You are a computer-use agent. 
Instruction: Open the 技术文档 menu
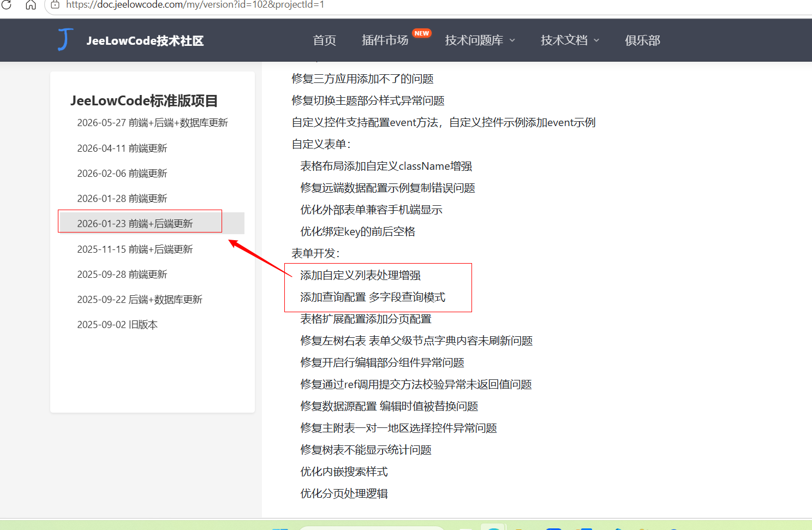click(564, 40)
